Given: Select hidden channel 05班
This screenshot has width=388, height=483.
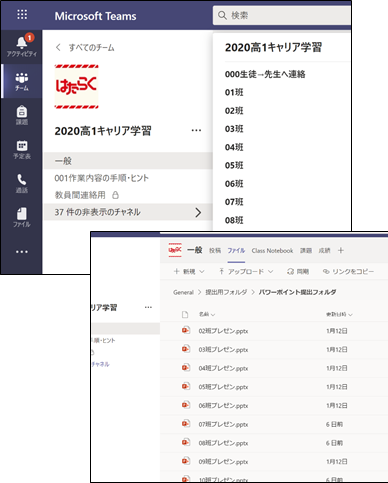Looking at the screenshot, I should click(234, 165).
